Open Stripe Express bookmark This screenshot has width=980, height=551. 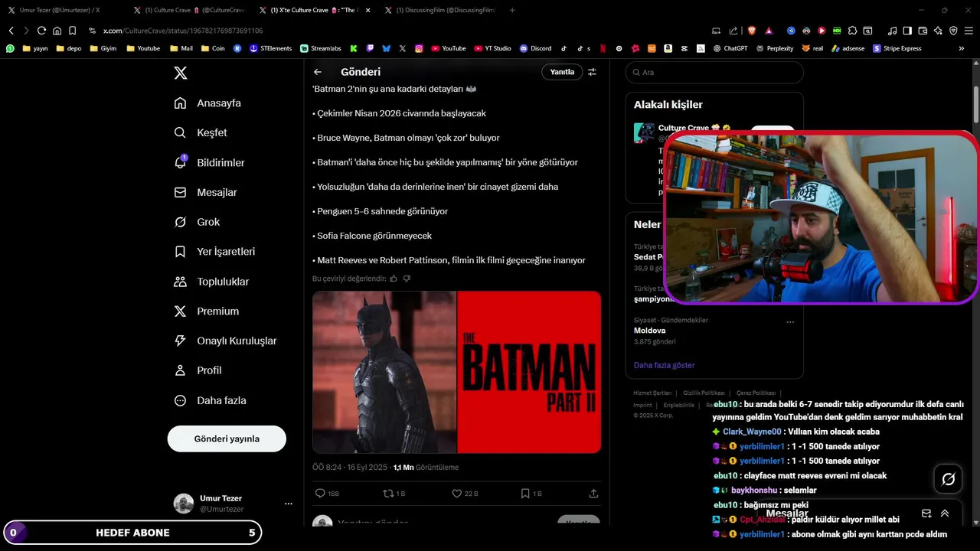(897, 48)
